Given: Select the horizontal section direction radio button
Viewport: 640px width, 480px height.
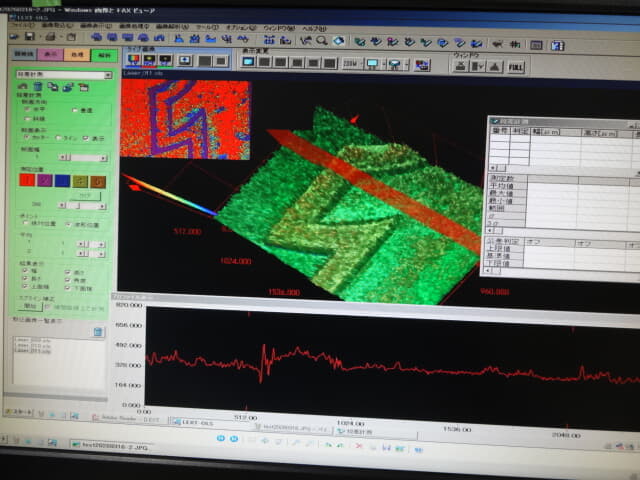Looking at the screenshot, I should [x=27, y=109].
